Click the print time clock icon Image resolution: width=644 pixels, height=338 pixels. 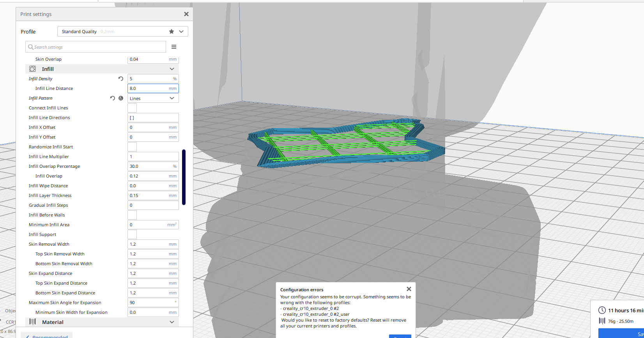[602, 310]
